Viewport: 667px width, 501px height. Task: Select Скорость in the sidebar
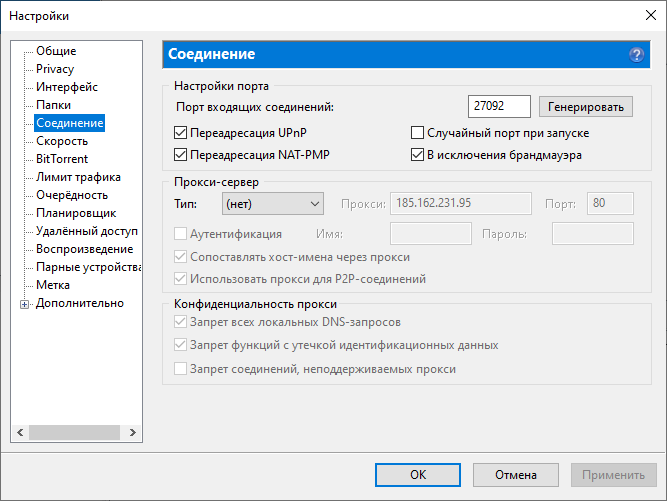tap(62, 141)
